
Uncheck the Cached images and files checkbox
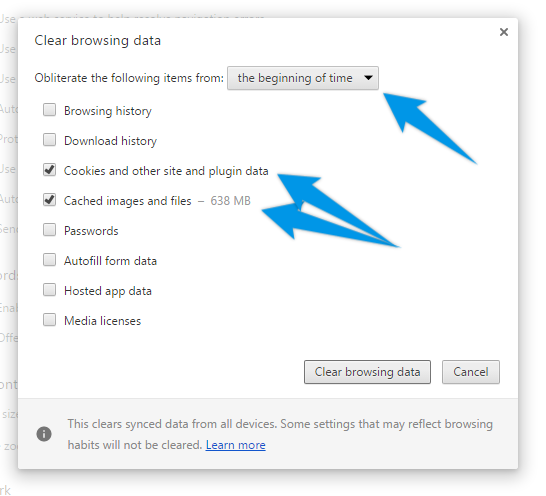click(49, 200)
